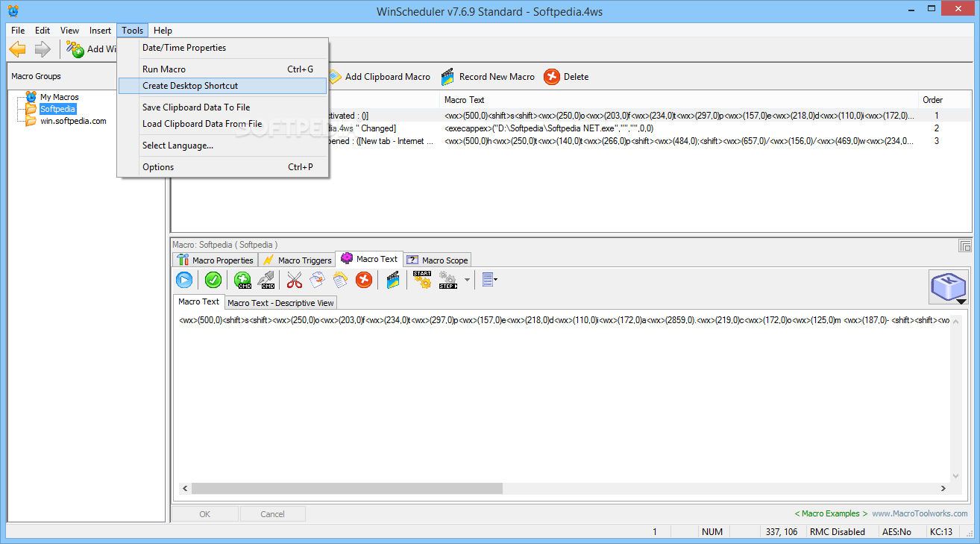The width and height of the screenshot is (980, 544).
Task: Switch to the Macro Scope tab
Action: click(437, 260)
